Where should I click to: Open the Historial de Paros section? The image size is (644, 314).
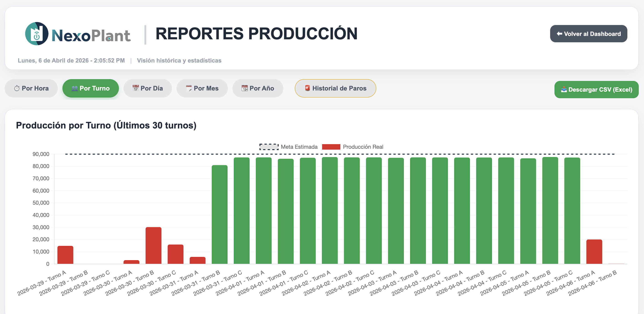click(x=335, y=88)
